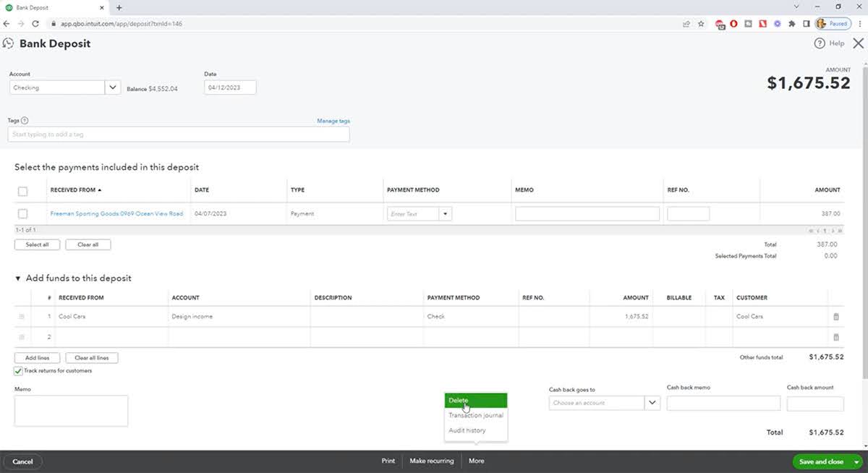Open the tab search chevron in title bar
Viewport: 868px width, 473px height.
[796, 7]
